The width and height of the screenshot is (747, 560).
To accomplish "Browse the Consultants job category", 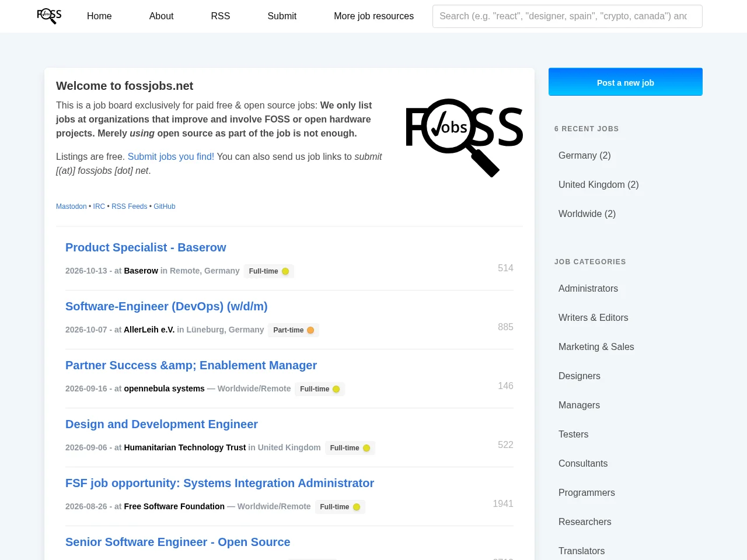I will (x=583, y=463).
